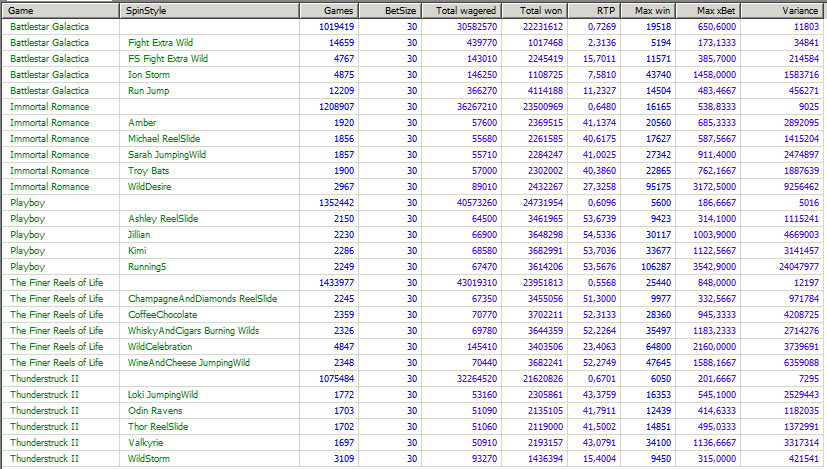Click the Max win column header
The width and height of the screenshot is (827, 469).
click(x=648, y=11)
